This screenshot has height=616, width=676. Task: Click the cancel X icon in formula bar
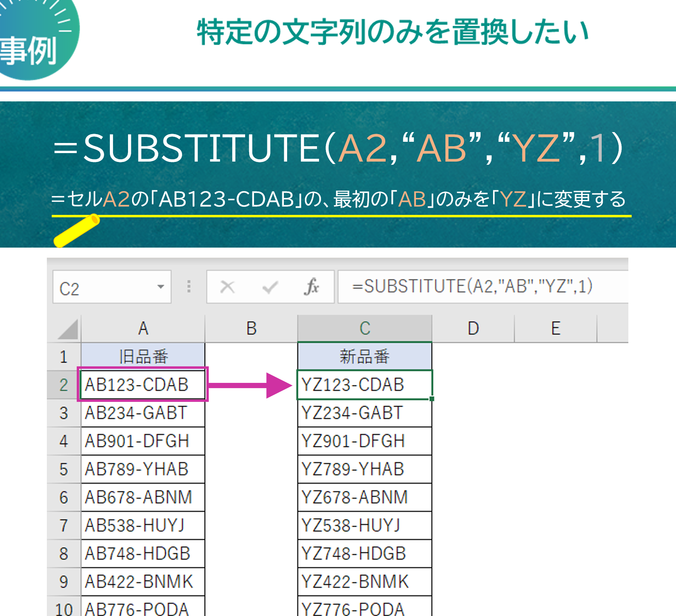coord(227,287)
